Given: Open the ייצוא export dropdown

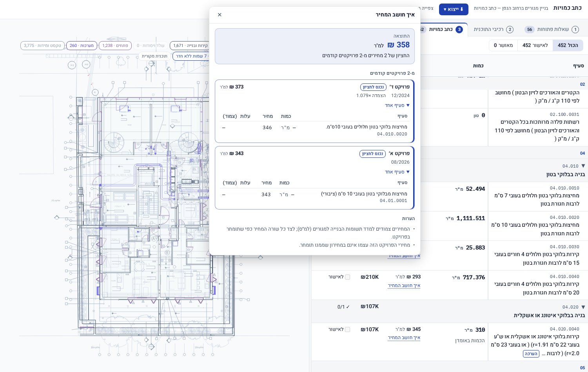Looking at the screenshot, I should [454, 9].
